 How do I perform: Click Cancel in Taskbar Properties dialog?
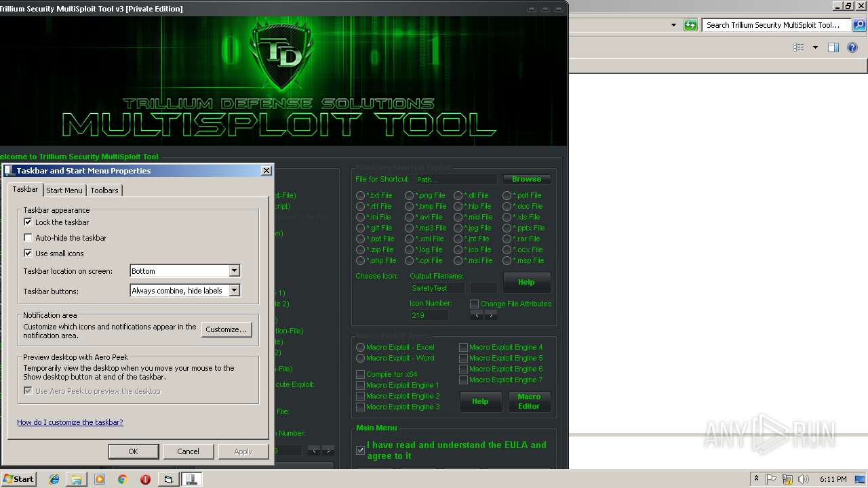tap(189, 451)
